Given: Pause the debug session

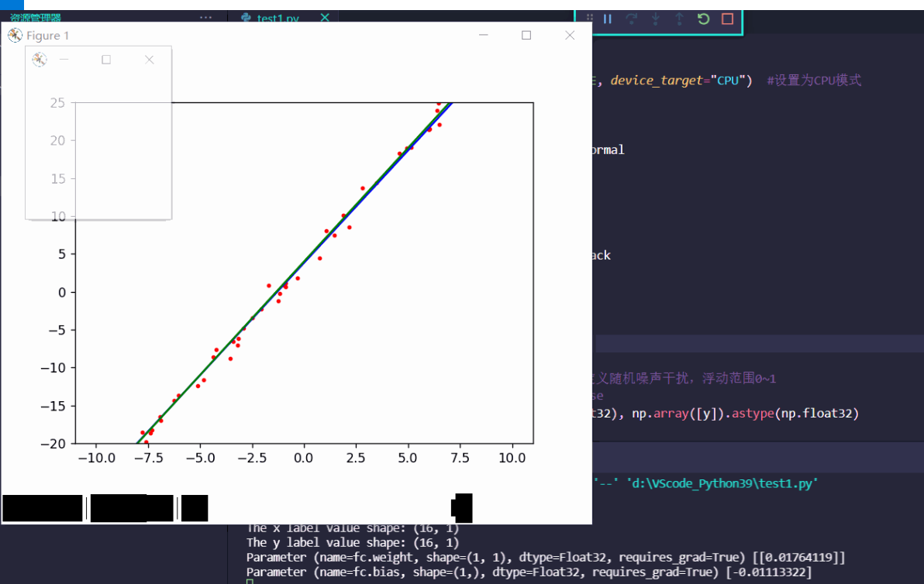Looking at the screenshot, I should pos(608,19).
